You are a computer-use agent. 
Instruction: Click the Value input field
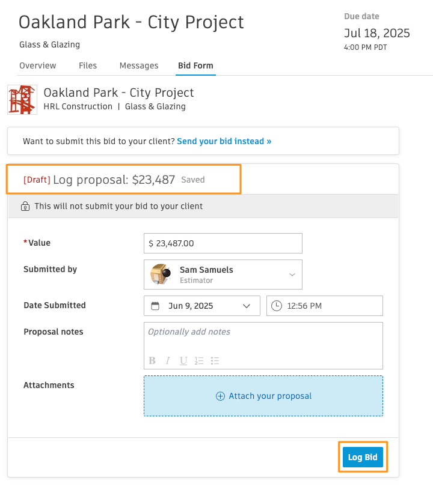coord(223,243)
